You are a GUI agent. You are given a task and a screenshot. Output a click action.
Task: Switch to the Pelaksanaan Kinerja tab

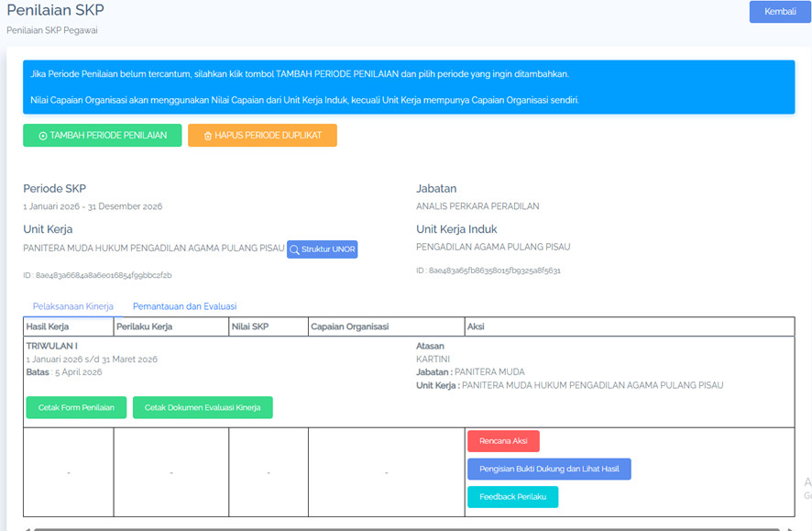[x=73, y=306]
